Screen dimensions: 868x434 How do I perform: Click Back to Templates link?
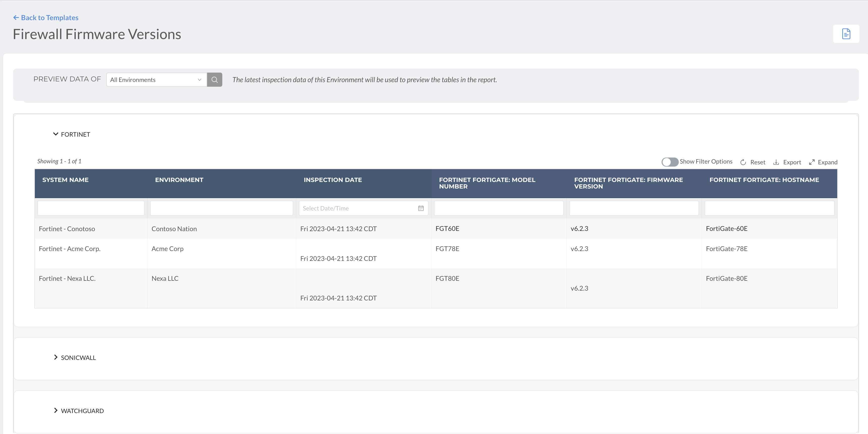49,17
